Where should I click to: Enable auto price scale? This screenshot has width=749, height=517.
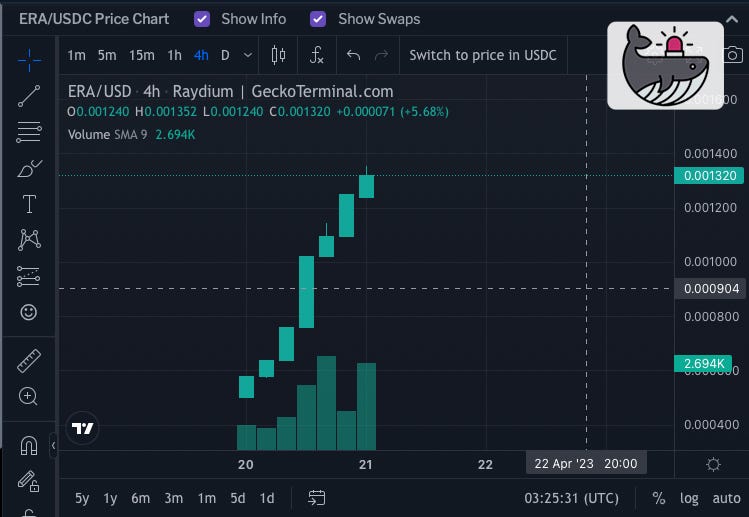coord(726,498)
